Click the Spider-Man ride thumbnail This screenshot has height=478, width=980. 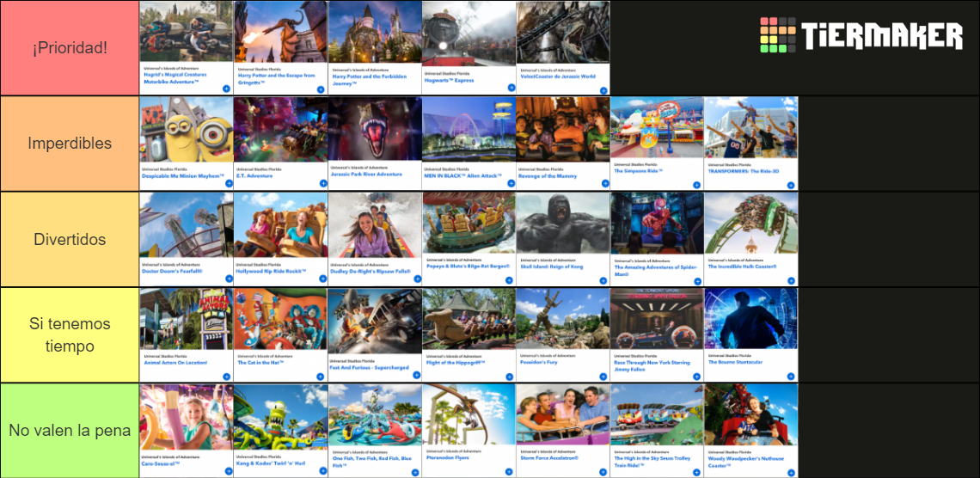[x=657, y=224]
